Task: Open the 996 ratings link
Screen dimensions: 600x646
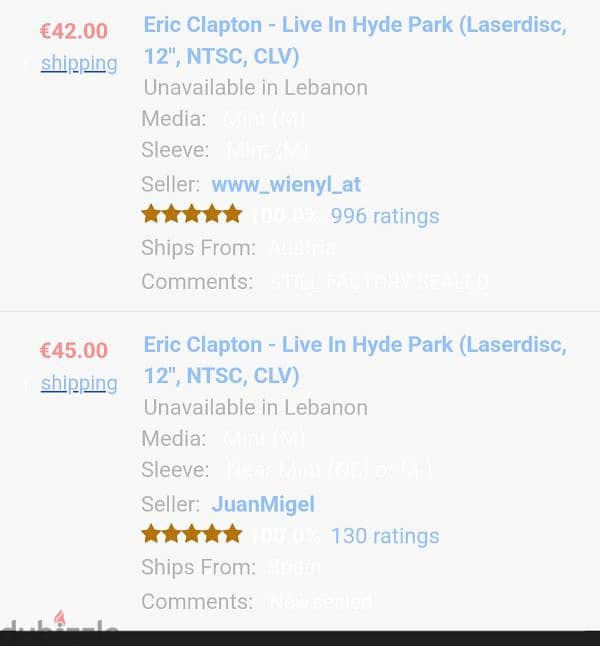Action: click(x=385, y=216)
